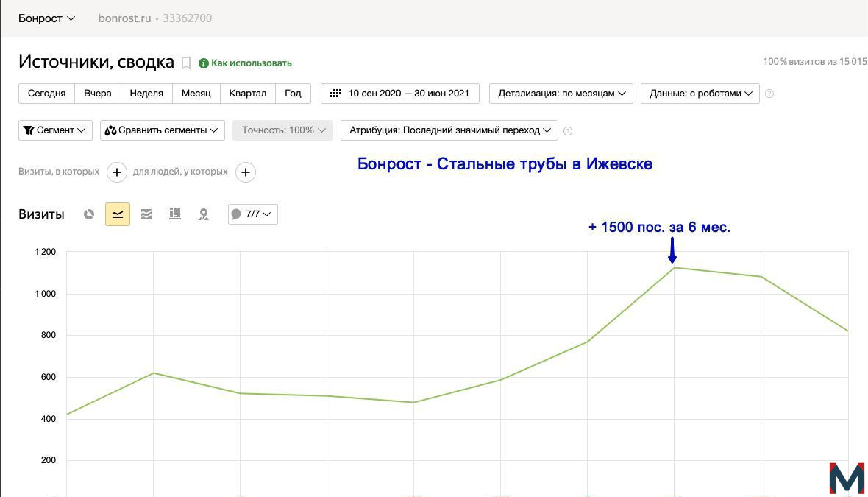Add a visit condition with plus button
868x497 pixels.
117,172
